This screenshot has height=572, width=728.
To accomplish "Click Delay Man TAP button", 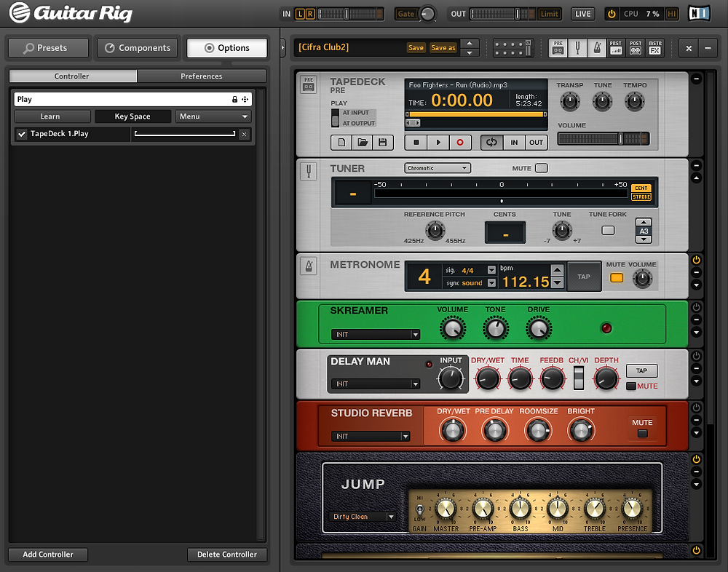I will (641, 370).
